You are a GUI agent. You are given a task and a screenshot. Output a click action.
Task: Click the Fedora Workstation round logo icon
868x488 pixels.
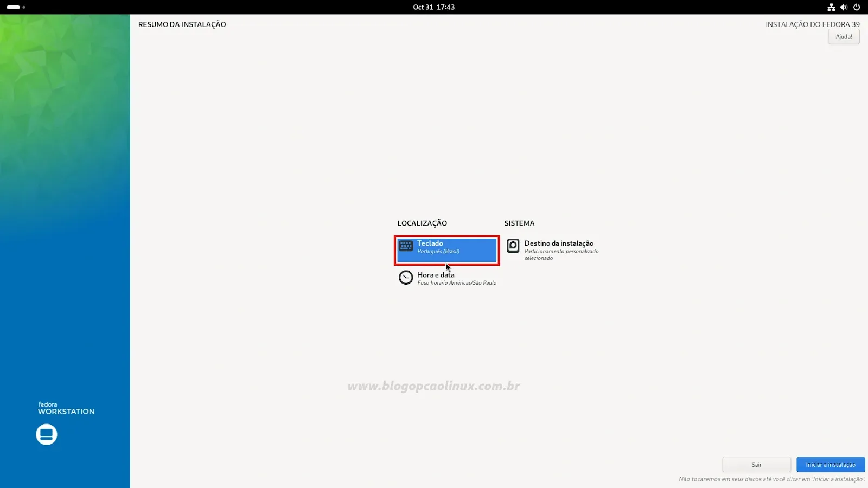coord(47,434)
